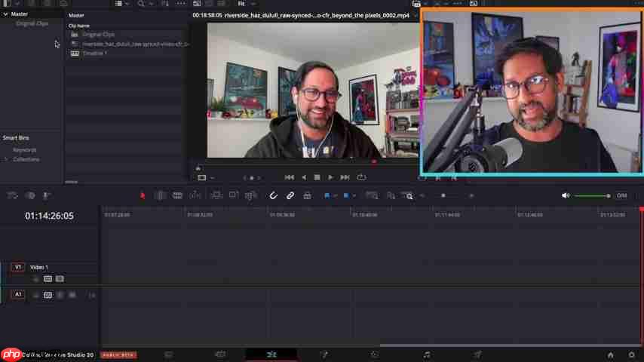This screenshot has height=362, width=644.
Task: Toggle Linked Selection chain icon
Action: (x=290, y=195)
